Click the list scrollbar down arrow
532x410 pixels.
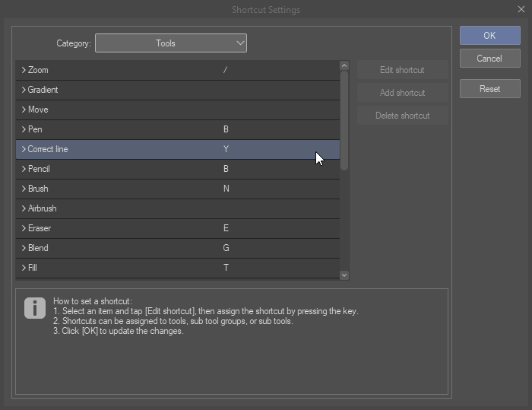coord(344,275)
